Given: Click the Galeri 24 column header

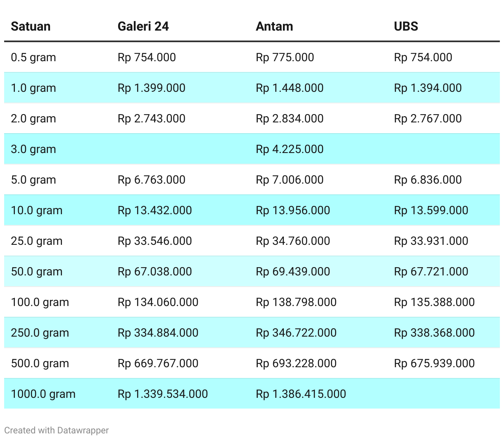Looking at the screenshot, I should tap(143, 26).
